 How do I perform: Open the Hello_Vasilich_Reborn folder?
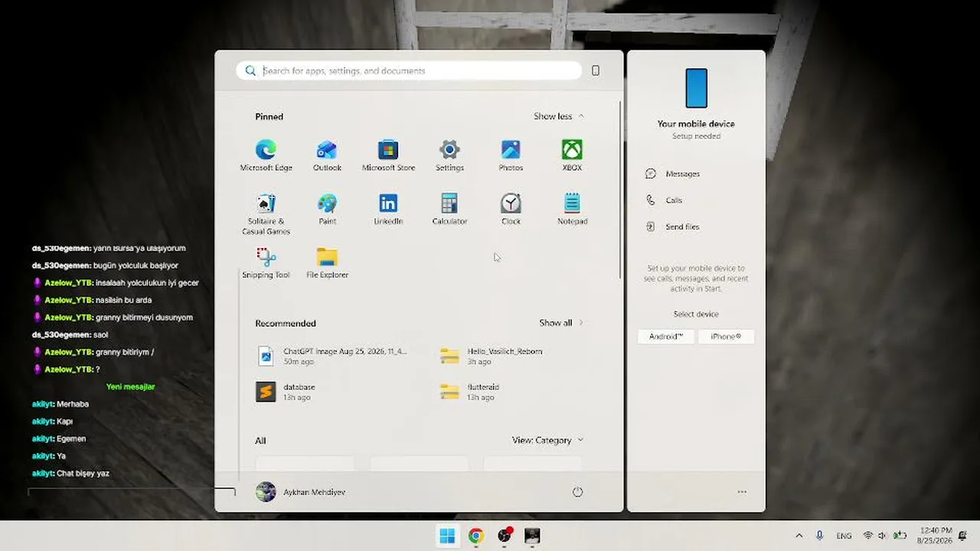point(492,356)
